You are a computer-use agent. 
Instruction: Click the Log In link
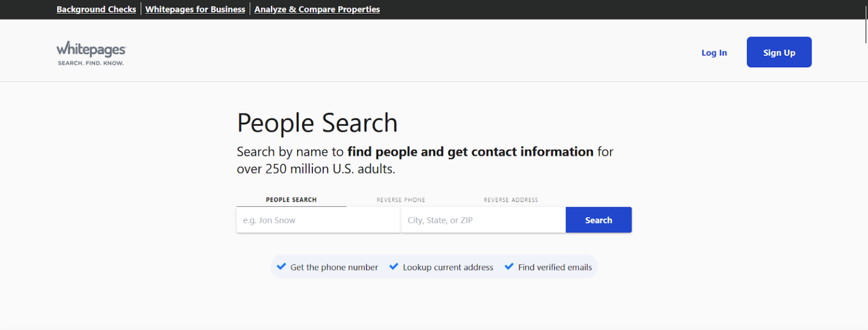tap(714, 52)
